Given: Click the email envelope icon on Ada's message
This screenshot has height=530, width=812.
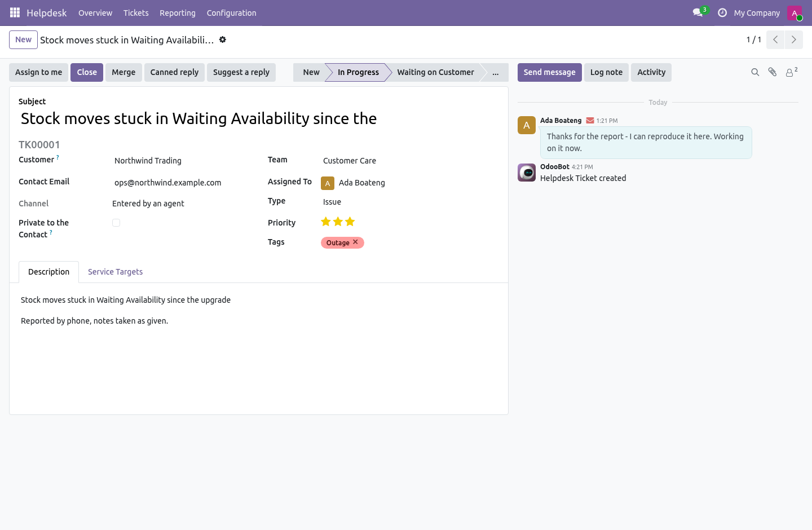Looking at the screenshot, I should coord(590,121).
